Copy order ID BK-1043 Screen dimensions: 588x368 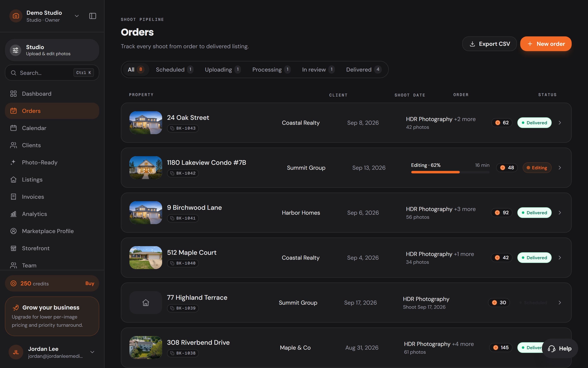tap(183, 128)
